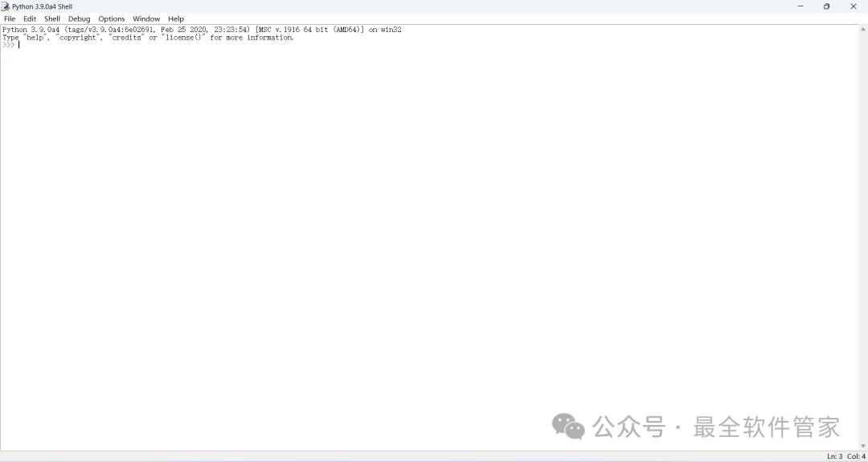
Task: Click the "copyright" word in banner
Action: point(78,38)
